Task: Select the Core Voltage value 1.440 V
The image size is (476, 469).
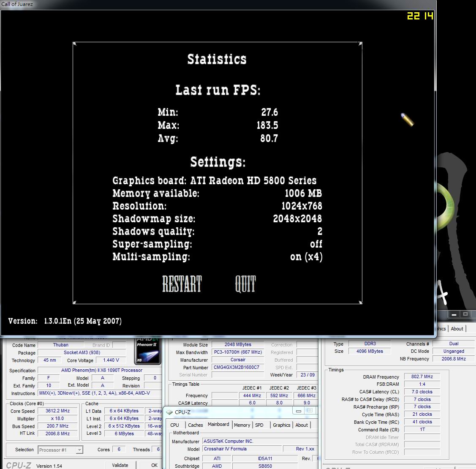Action: [x=111, y=360]
